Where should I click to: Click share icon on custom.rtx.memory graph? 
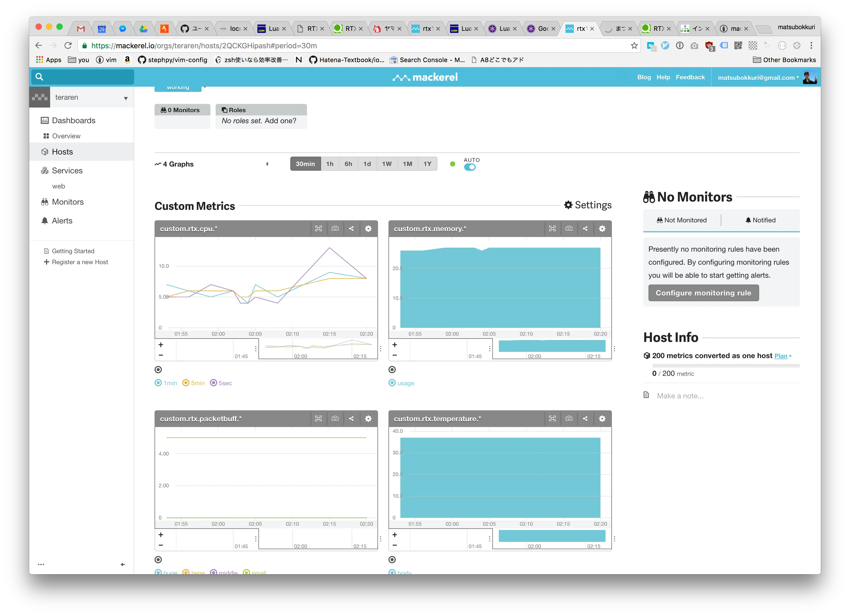[x=585, y=229]
